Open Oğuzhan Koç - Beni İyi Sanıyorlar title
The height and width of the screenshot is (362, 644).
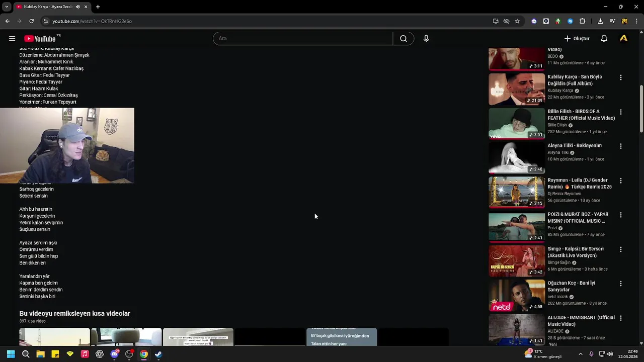pyautogui.click(x=572, y=287)
